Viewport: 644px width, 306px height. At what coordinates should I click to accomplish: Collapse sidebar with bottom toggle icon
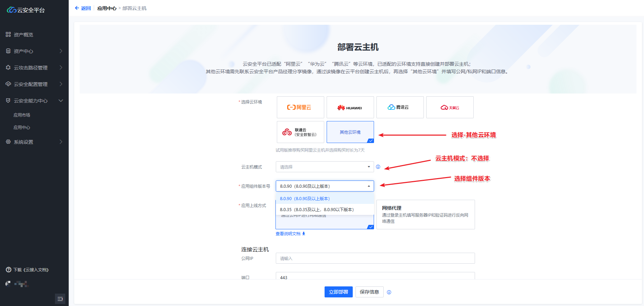click(x=60, y=299)
